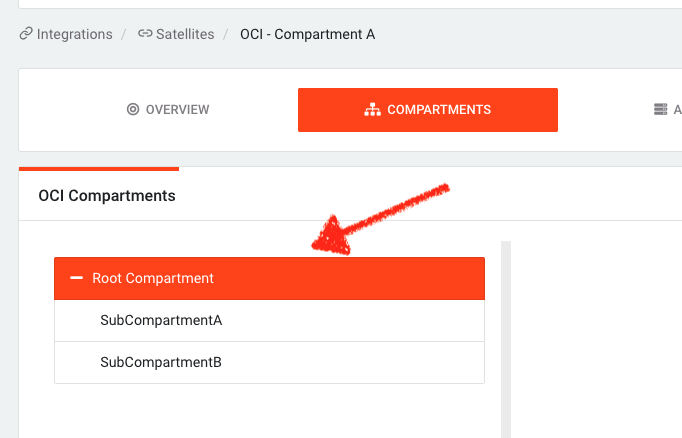Collapse Root Compartment with the minus icon
Image resolution: width=682 pixels, height=438 pixels.
coord(77,278)
